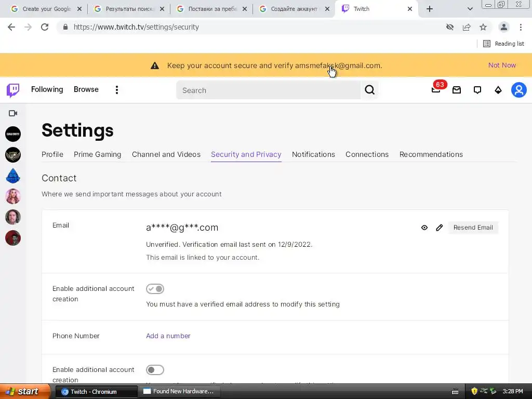The width and height of the screenshot is (532, 399).
Task: Open the Prime Gaming tab
Action: coord(97,154)
